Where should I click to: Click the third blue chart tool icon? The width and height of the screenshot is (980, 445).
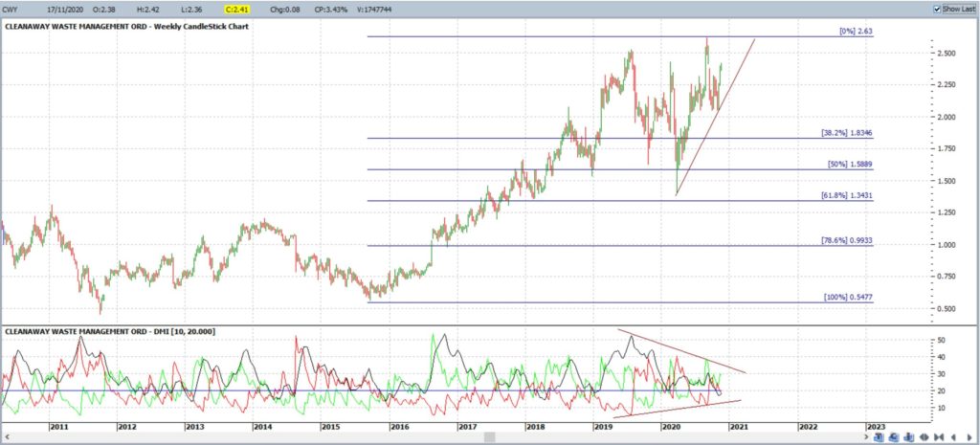[909, 437]
